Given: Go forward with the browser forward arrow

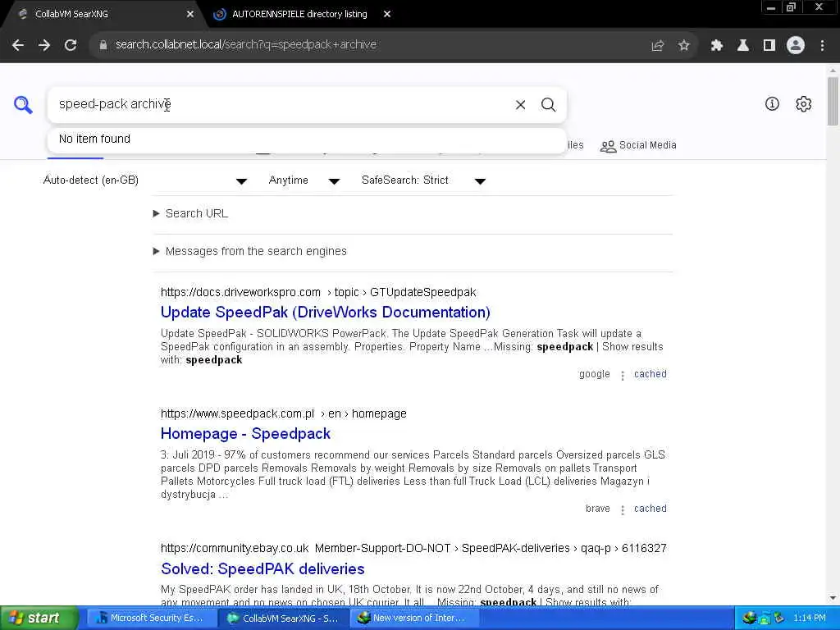Looking at the screenshot, I should [44, 45].
